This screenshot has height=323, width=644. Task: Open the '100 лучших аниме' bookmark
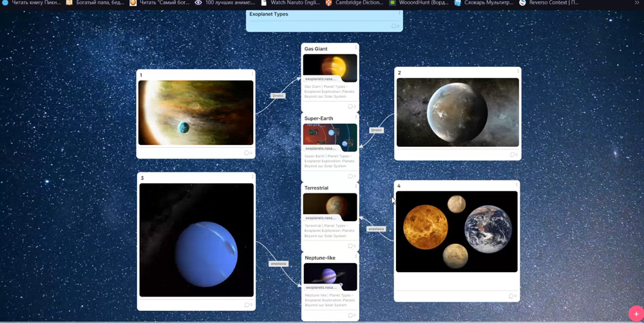click(x=225, y=3)
